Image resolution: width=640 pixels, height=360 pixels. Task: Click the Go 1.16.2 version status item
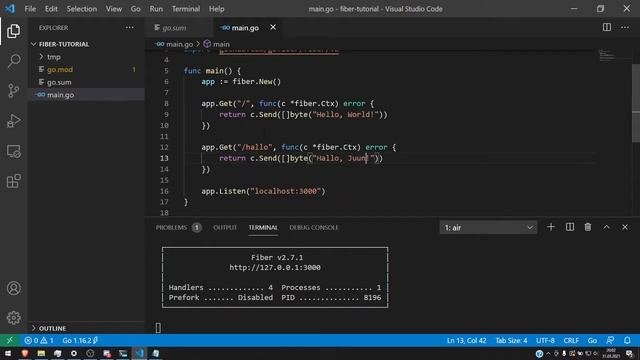[x=80, y=340]
